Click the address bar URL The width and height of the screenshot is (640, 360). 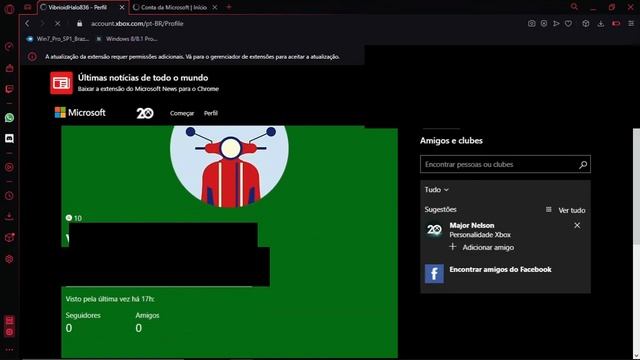tap(137, 24)
